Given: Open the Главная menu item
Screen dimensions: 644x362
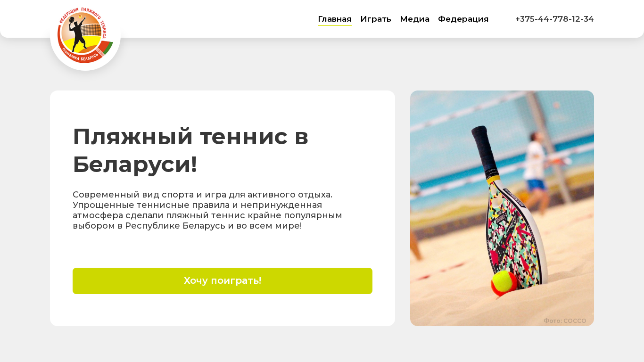Looking at the screenshot, I should click(x=335, y=19).
